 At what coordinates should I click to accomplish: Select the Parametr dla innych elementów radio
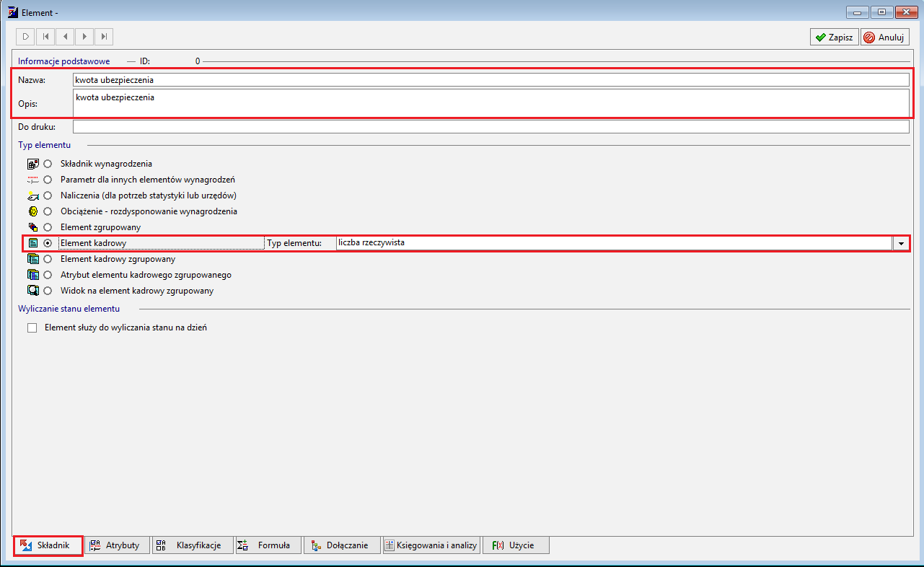[48, 180]
